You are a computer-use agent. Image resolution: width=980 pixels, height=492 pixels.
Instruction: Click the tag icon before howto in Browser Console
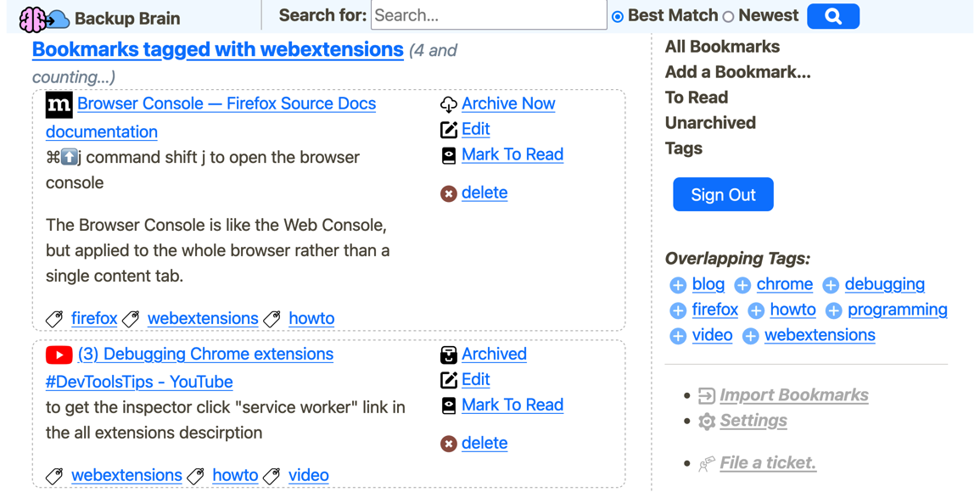pyautogui.click(x=272, y=319)
